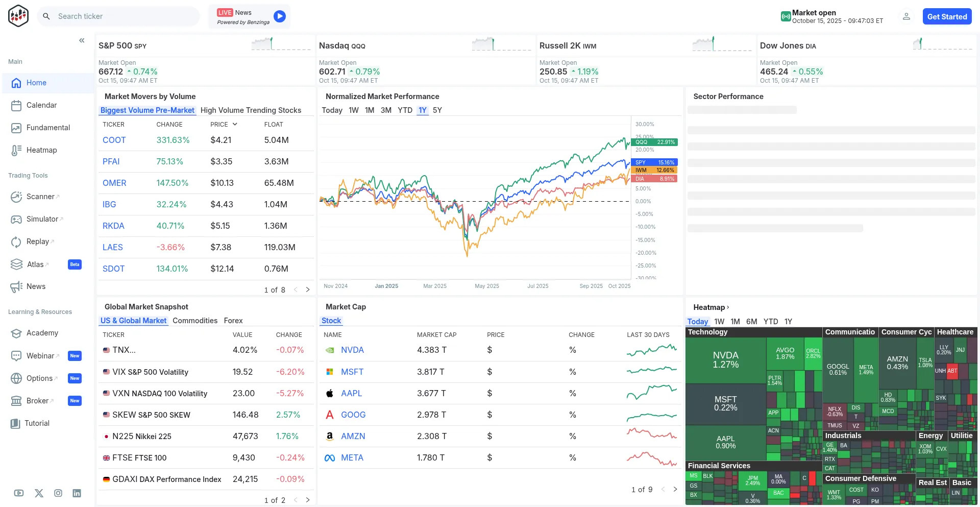Click the play button beside LIVE News
980x507 pixels.
pos(279,16)
